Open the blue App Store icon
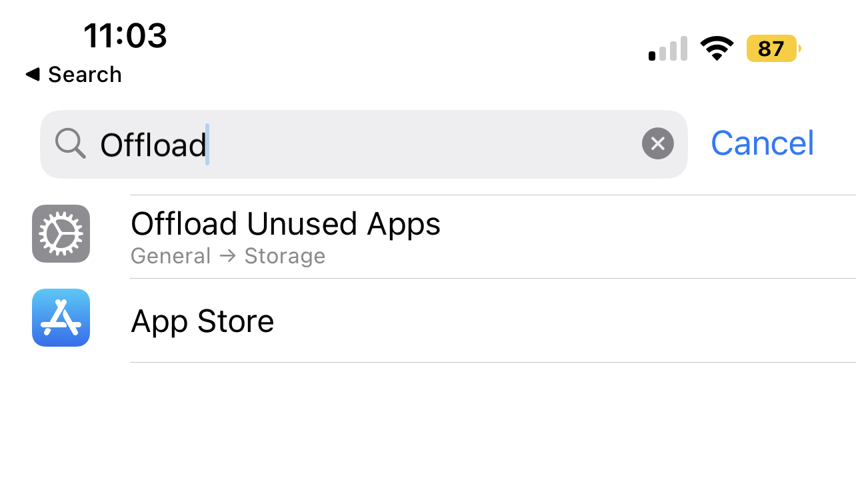Viewport: 856px width, 504px height. [61, 318]
